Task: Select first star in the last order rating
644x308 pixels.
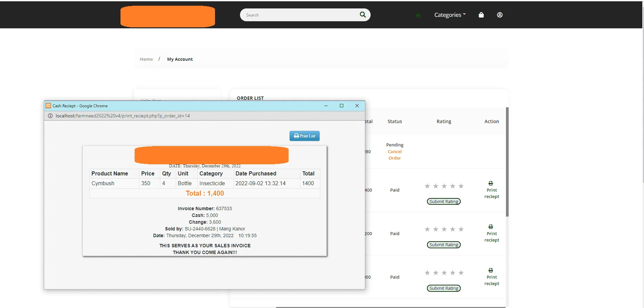Action: [x=427, y=273]
